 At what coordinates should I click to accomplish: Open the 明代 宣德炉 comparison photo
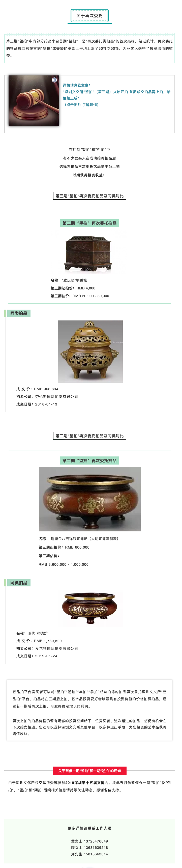[89, 610]
